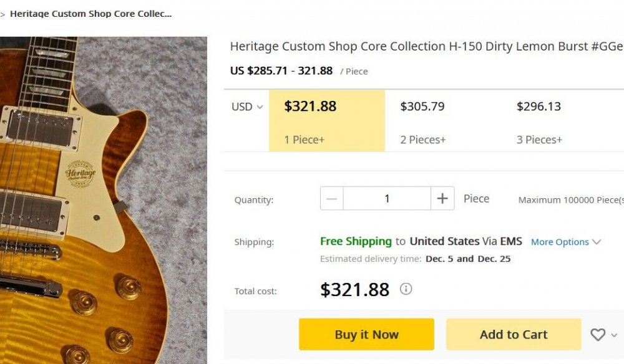Viewport: 624px width, 364px height.
Task: Select the 3 Pieces+ price tier
Action: tap(558, 121)
